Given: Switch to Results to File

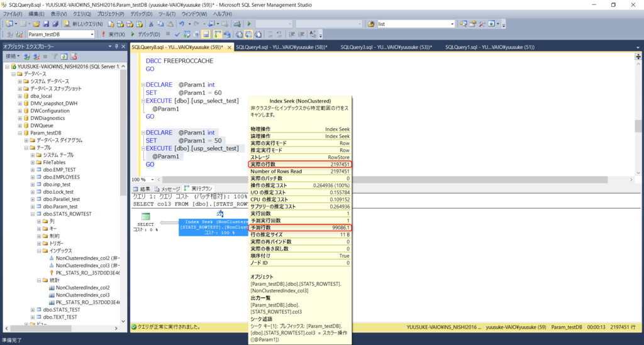Looking at the screenshot, I should (x=258, y=35).
